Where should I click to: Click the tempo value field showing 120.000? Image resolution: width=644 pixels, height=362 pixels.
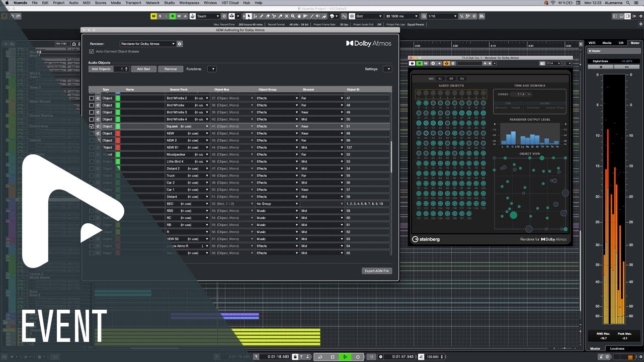coord(433,357)
